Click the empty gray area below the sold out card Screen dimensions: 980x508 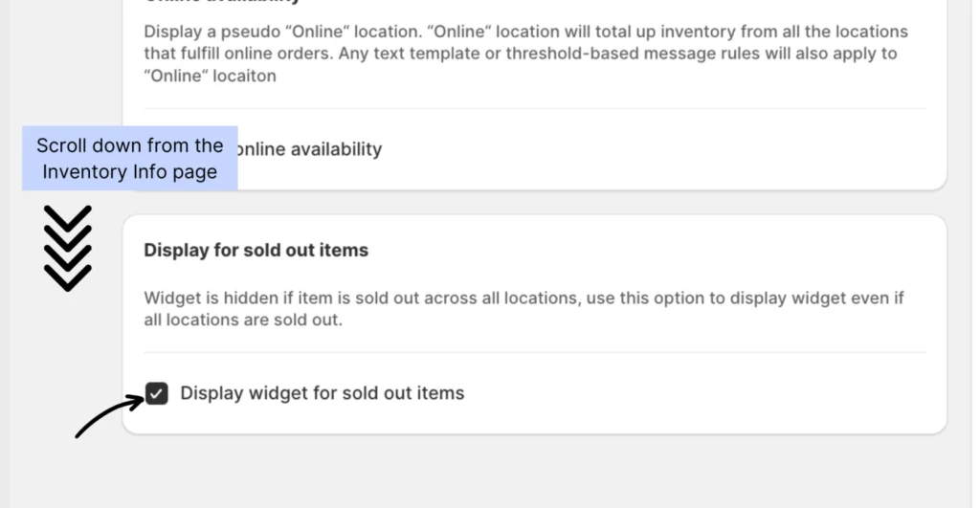coord(535,472)
